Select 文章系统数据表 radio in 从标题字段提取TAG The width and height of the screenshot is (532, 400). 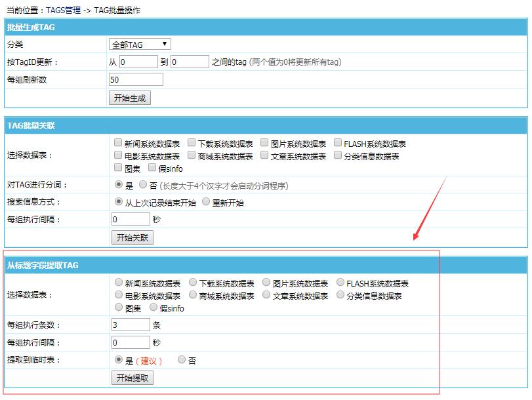tap(266, 294)
